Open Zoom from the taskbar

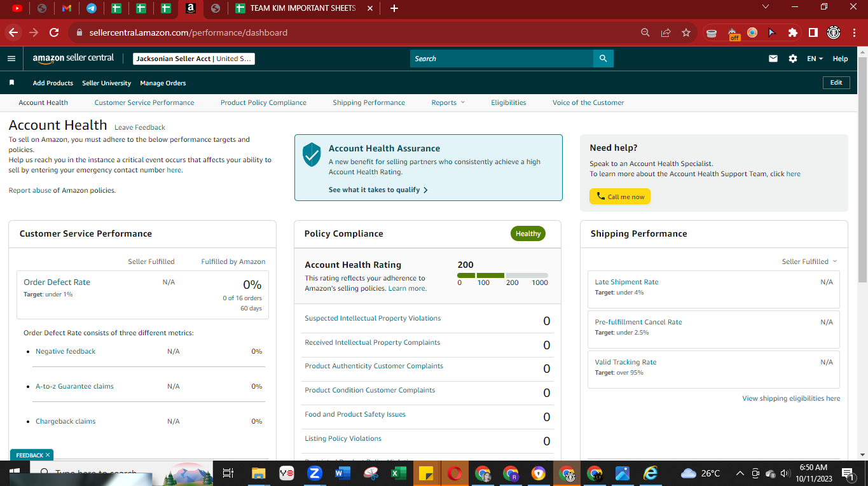314,473
